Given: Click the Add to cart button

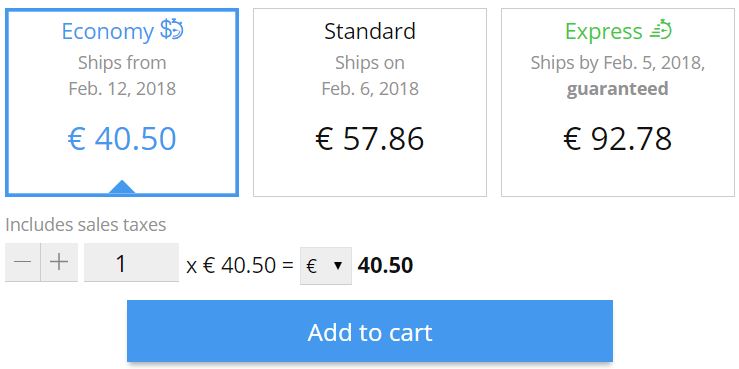Looking at the screenshot, I should 370,331.
